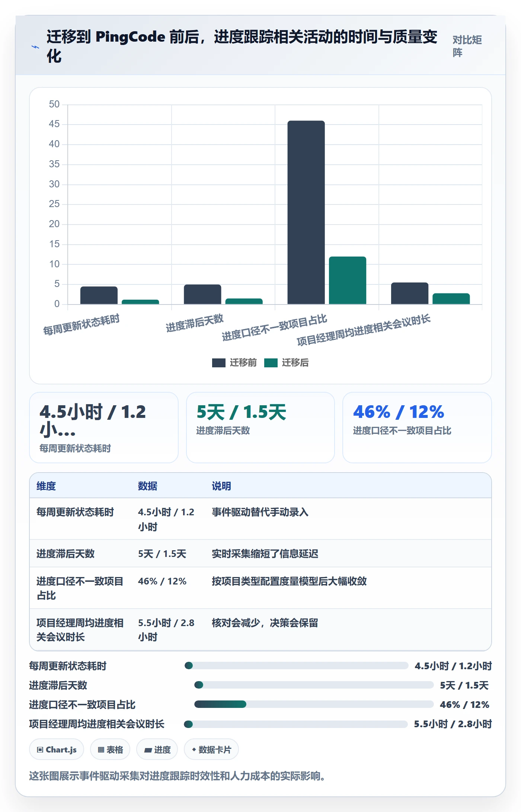Image resolution: width=521 pixels, height=812 pixels.
Task: Click the table cell 按项目类型配置度量模型后大幅收敛
Action: click(289, 581)
